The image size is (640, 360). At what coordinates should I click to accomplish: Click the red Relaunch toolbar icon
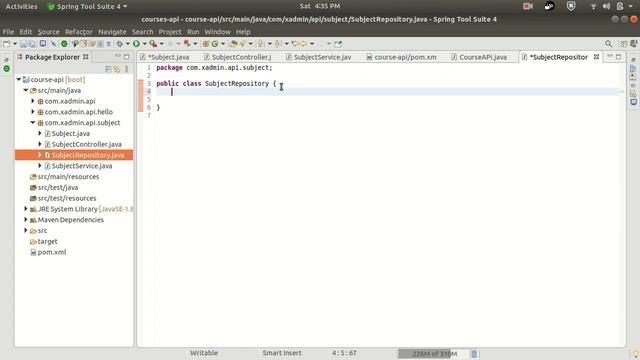click(187, 43)
